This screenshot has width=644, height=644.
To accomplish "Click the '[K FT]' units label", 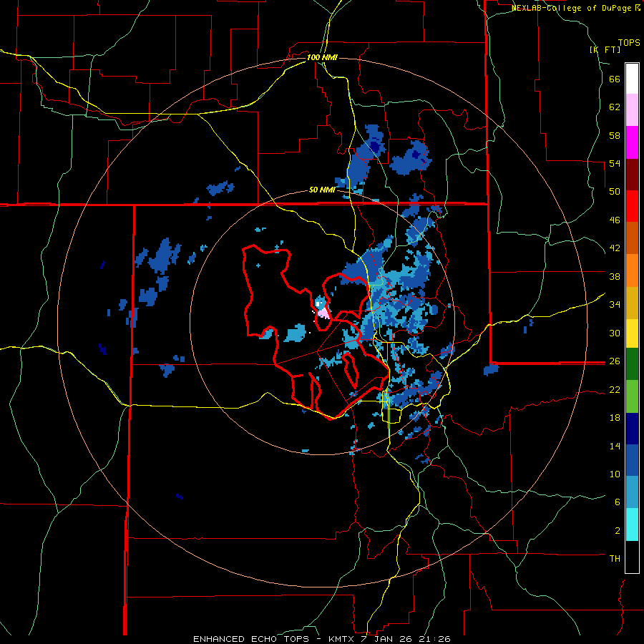I will [605, 49].
